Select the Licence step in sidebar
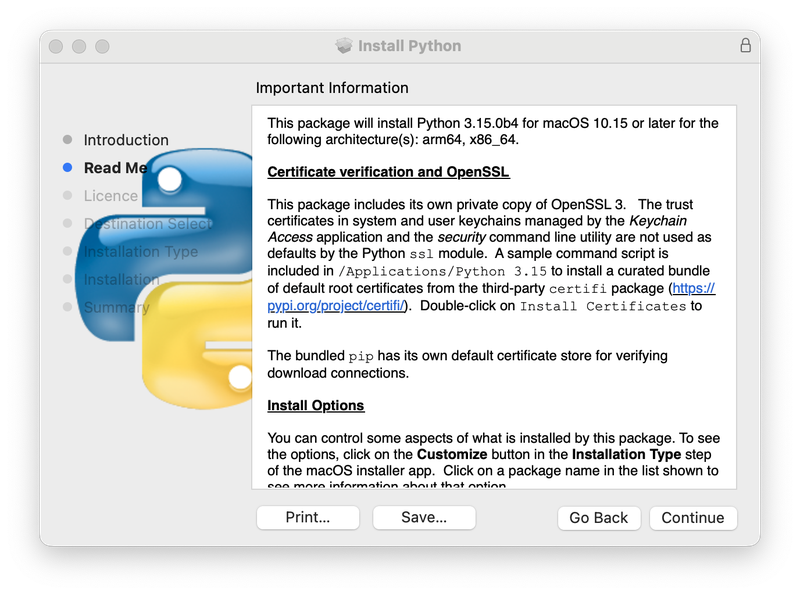 pos(111,196)
